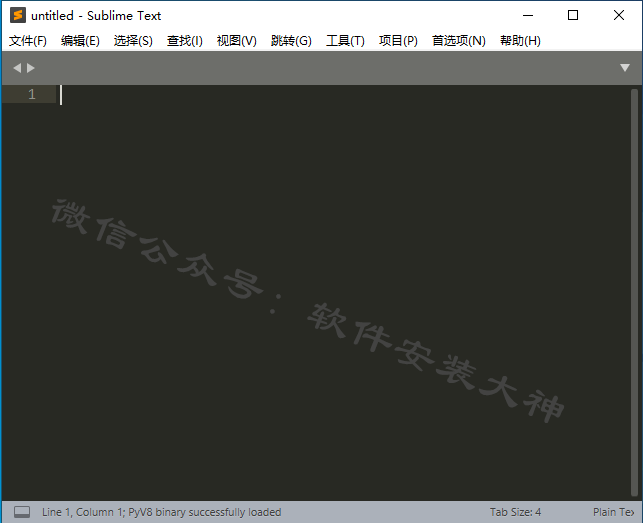Click the vertical scrollbar in editor
The image size is (643, 523).
[x=634, y=292]
